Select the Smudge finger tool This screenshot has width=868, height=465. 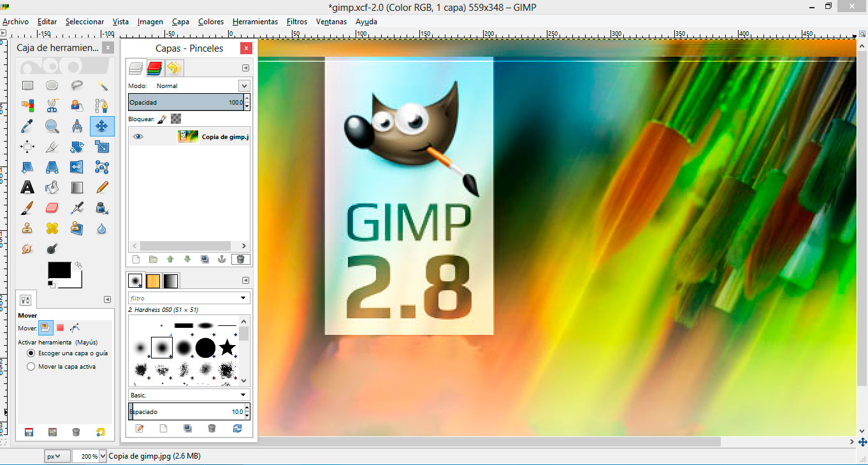tap(27, 248)
